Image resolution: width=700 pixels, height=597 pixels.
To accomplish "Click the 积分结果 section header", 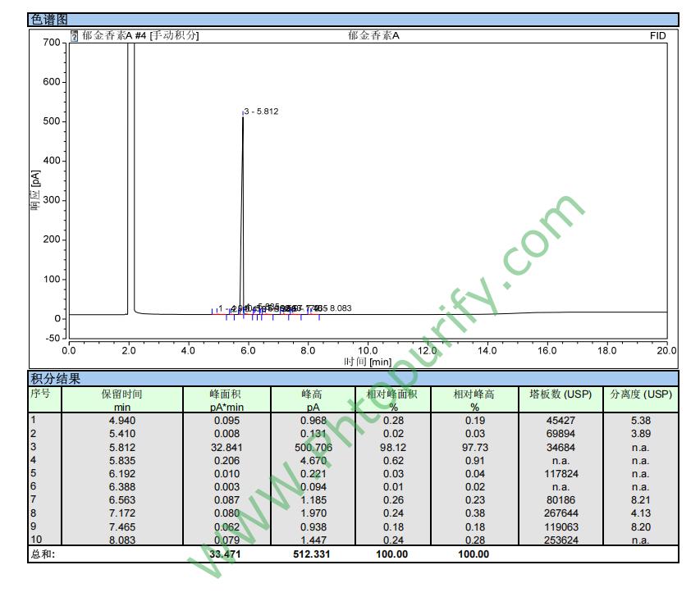I will (56, 378).
